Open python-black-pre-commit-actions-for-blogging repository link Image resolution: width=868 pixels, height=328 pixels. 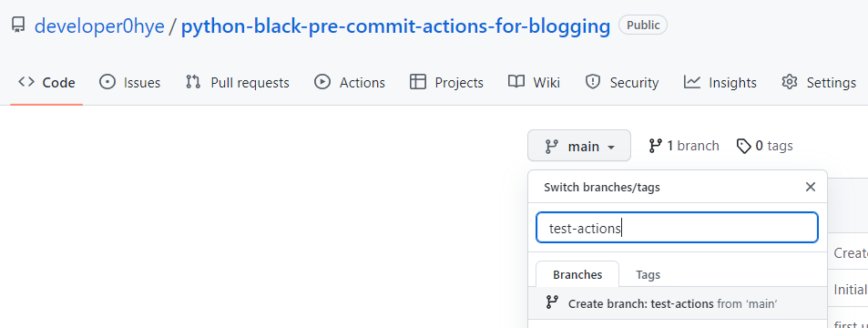point(396,26)
